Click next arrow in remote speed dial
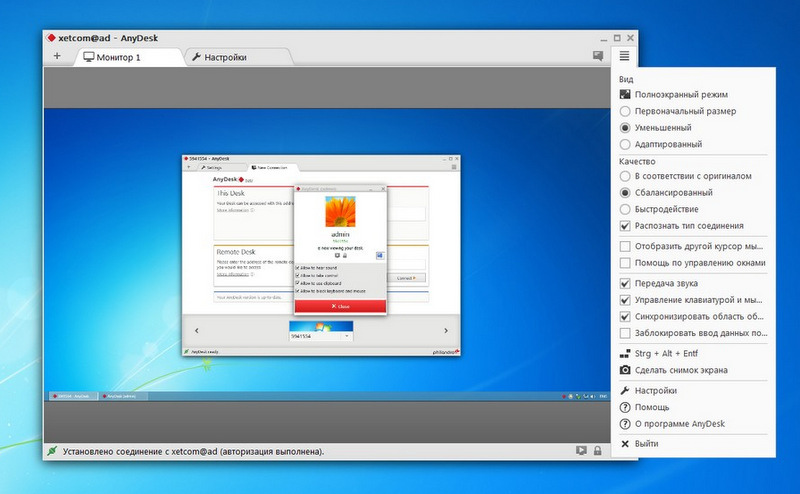Viewport: 800px width, 494px height. click(x=445, y=331)
